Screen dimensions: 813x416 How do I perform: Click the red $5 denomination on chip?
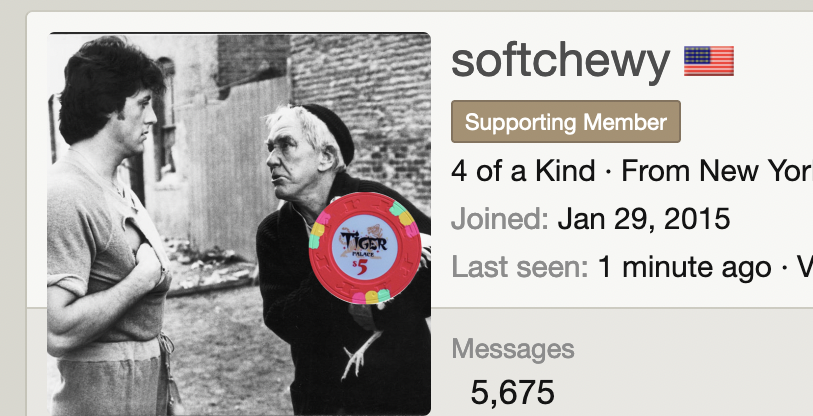point(361,268)
